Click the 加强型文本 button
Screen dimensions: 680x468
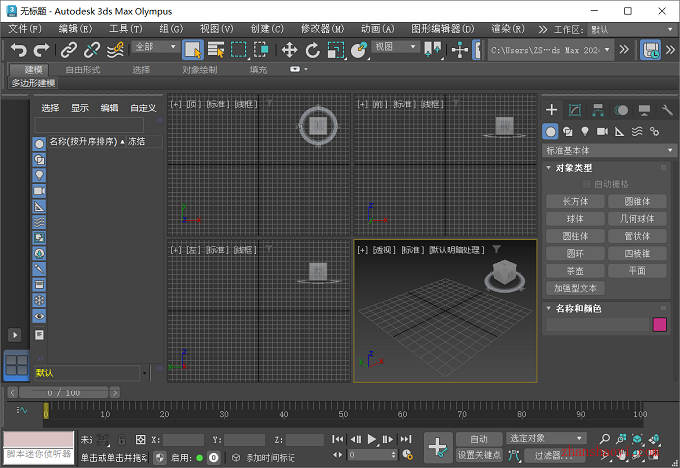click(575, 288)
